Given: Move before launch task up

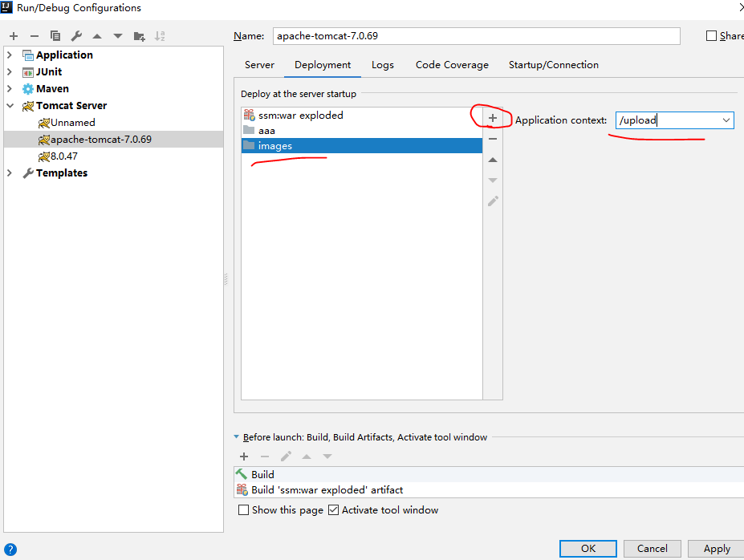Looking at the screenshot, I should click(x=307, y=457).
